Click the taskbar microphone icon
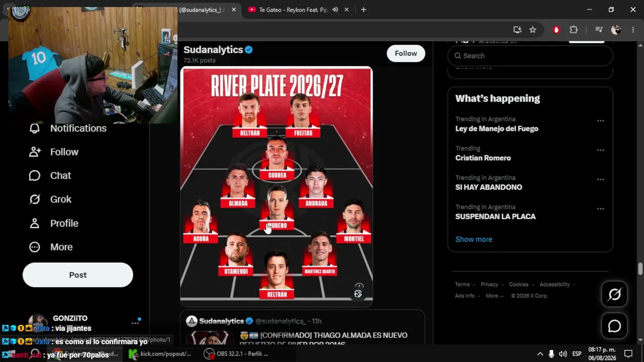Image resolution: width=644 pixels, height=362 pixels. [x=551, y=354]
